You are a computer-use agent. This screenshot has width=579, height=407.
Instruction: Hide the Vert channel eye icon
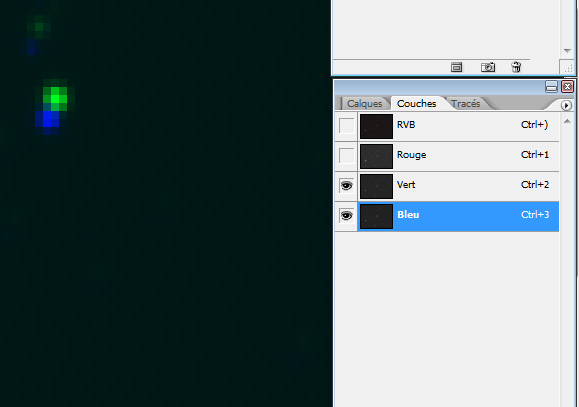346,186
